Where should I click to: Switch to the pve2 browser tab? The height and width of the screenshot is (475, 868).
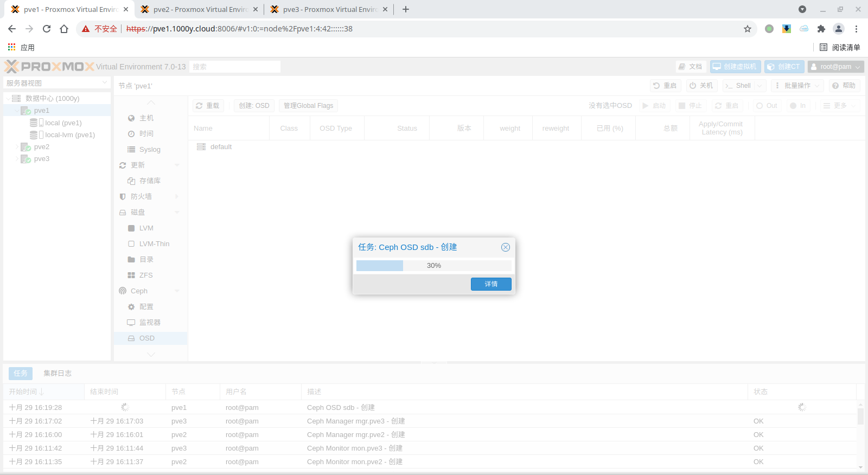199,9
